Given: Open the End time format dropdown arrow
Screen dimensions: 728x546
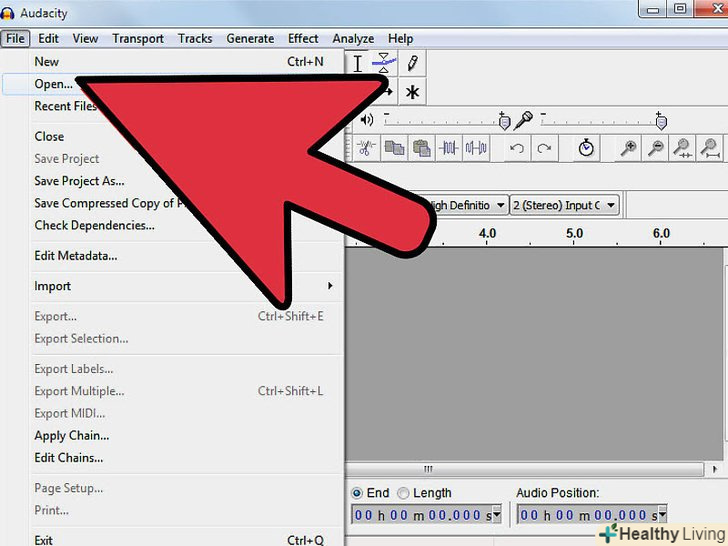Looking at the screenshot, I should pyautogui.click(x=496, y=514).
